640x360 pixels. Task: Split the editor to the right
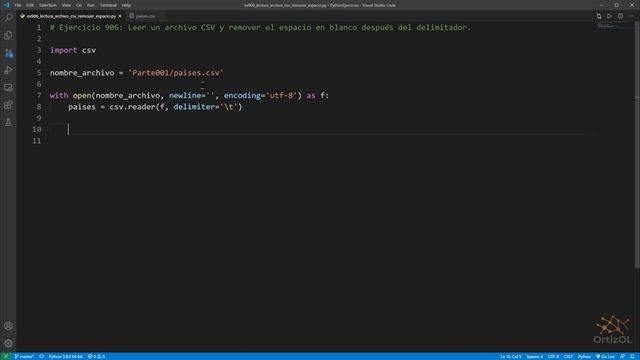[x=620, y=16]
